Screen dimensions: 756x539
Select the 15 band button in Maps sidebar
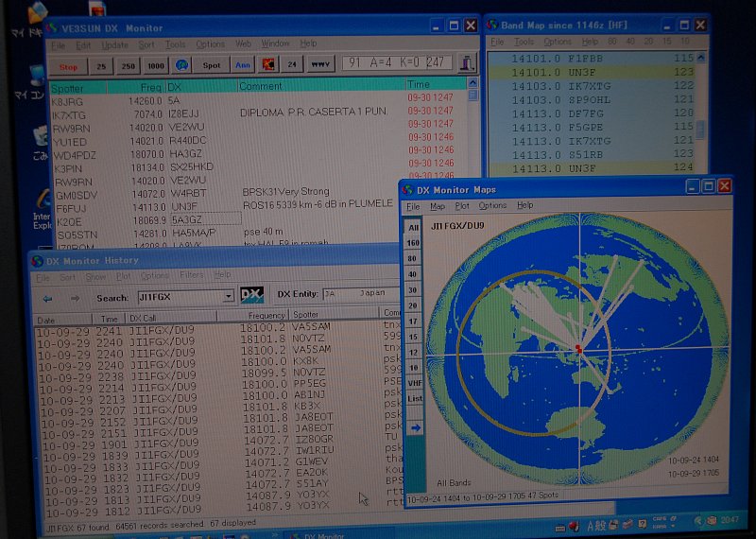pyautogui.click(x=413, y=337)
